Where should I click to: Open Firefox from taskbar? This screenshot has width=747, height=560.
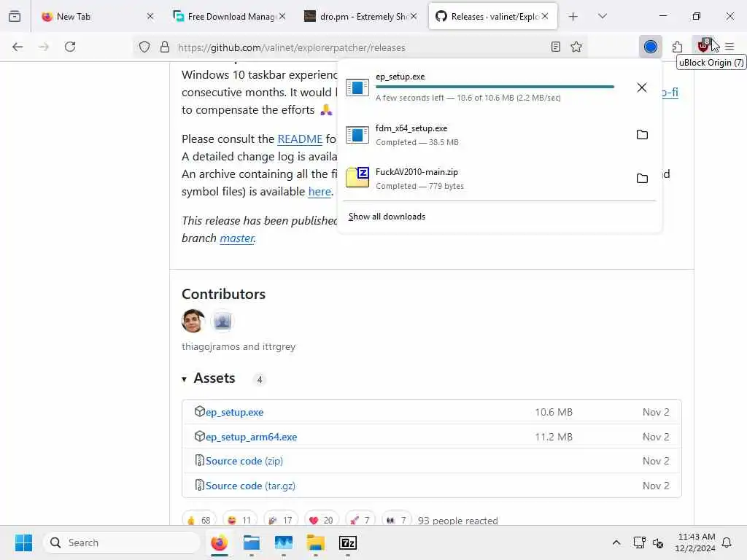[219, 542]
